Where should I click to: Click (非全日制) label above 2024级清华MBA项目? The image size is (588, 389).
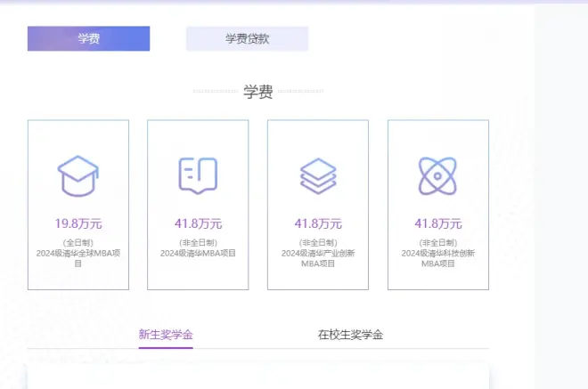198,242
